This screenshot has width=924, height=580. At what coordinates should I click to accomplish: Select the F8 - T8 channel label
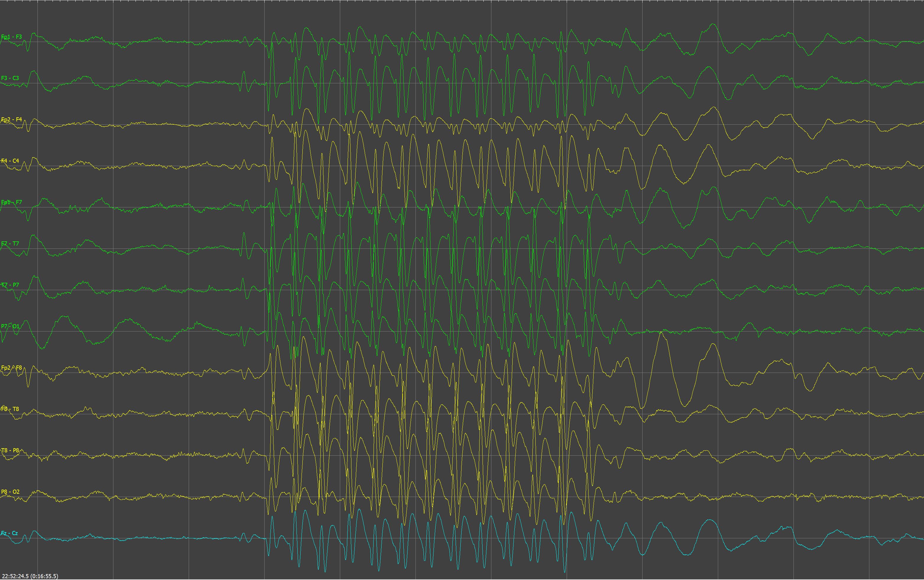(10, 409)
